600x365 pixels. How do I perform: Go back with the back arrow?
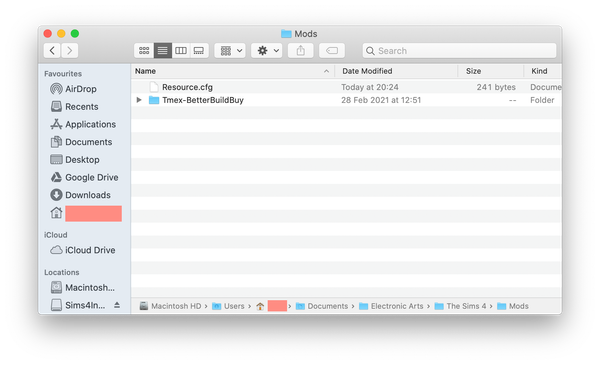pyautogui.click(x=52, y=51)
